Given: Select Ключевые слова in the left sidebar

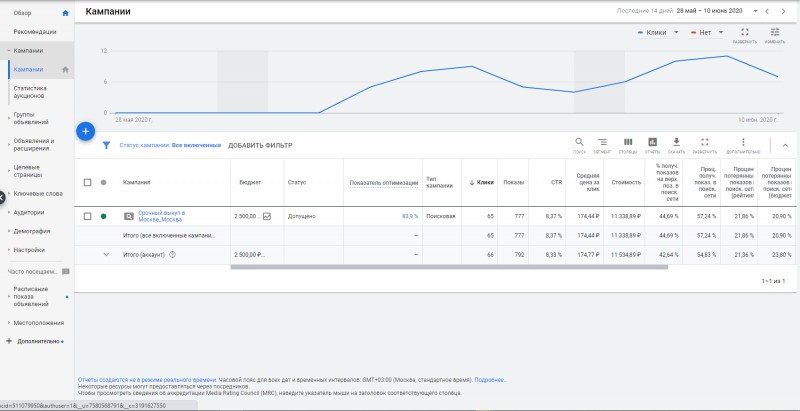Looking at the screenshot, I should [x=38, y=193].
